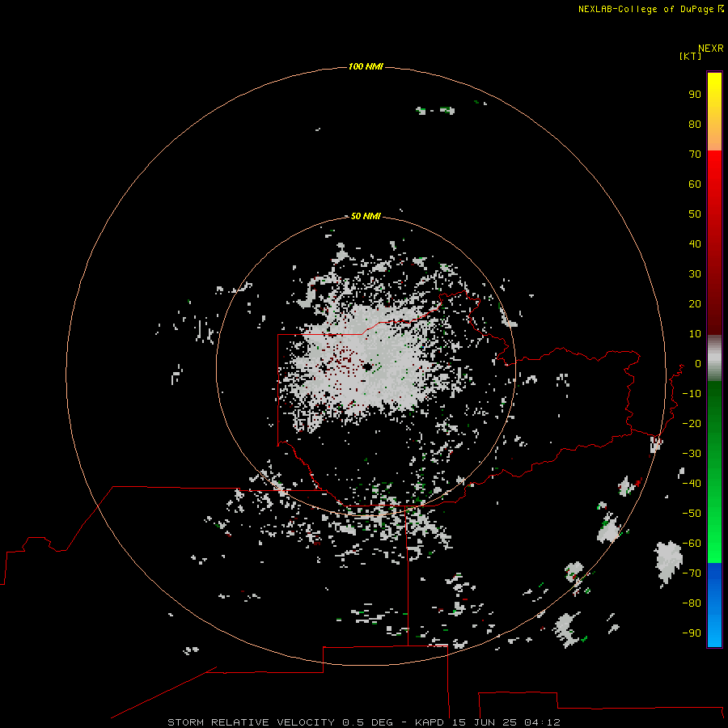The image size is (728, 728).
Task: Click the 10 value on the velocity scale
Action: 695,334
